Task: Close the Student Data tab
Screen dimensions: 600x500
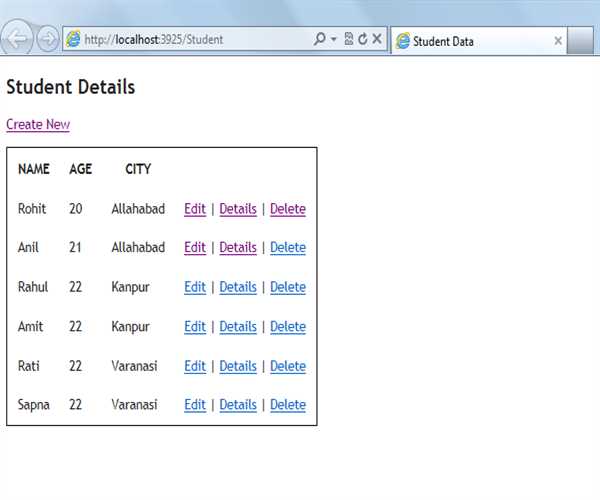Action: tap(557, 41)
